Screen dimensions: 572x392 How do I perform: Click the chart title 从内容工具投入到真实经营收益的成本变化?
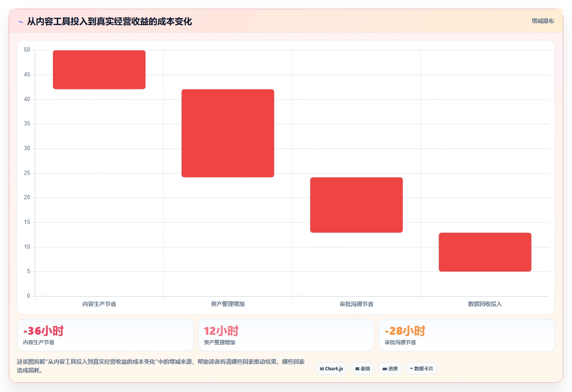click(x=109, y=21)
